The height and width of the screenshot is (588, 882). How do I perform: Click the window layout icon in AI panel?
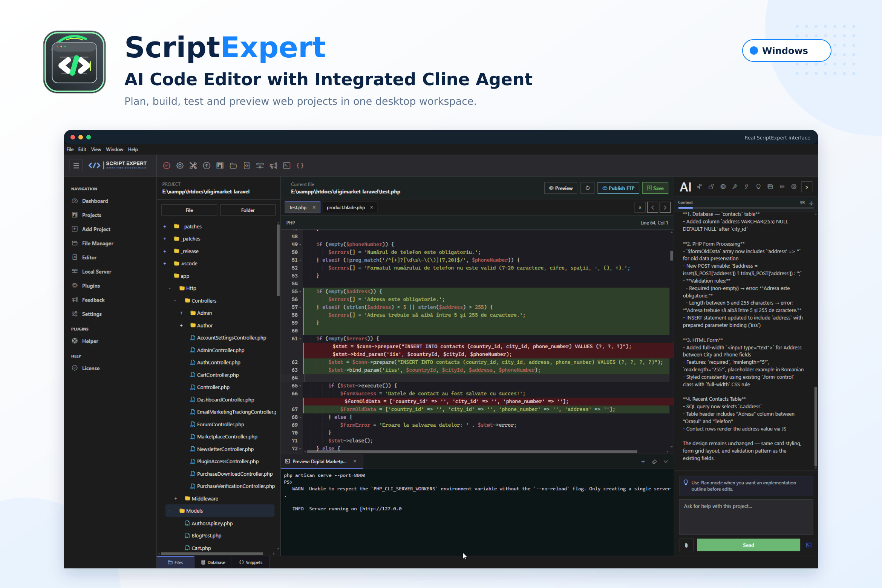click(x=770, y=187)
